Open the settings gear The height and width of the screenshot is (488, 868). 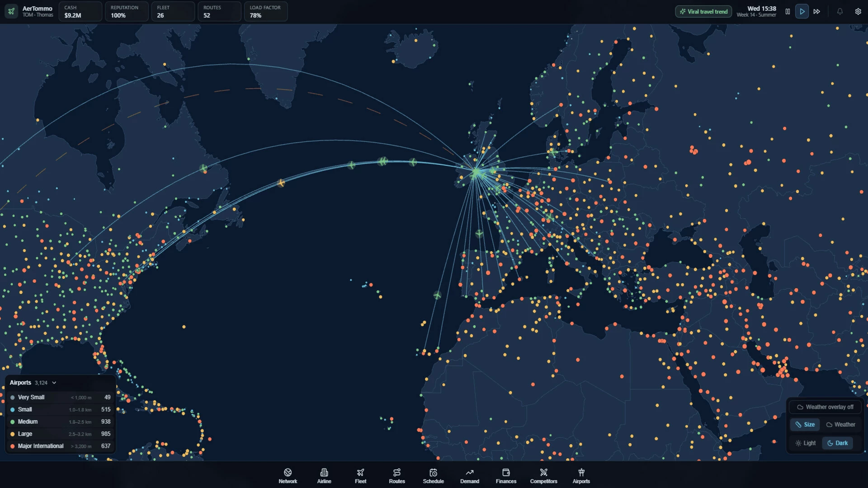point(858,12)
